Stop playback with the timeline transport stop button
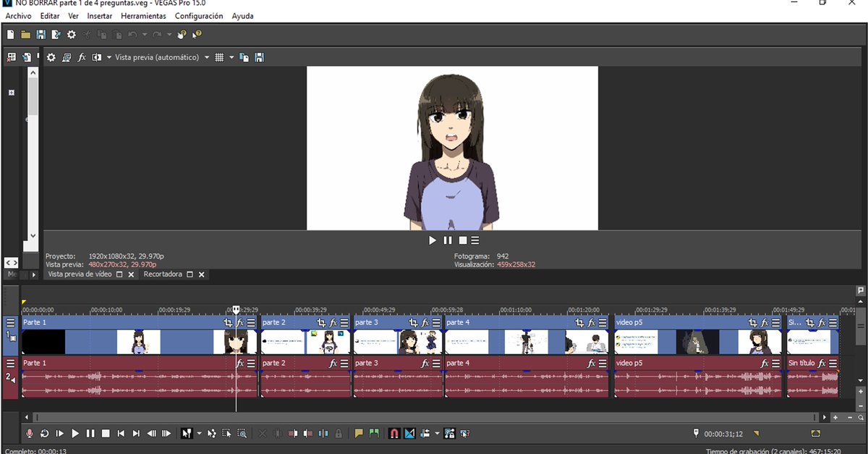The image size is (868, 454). tap(106, 433)
